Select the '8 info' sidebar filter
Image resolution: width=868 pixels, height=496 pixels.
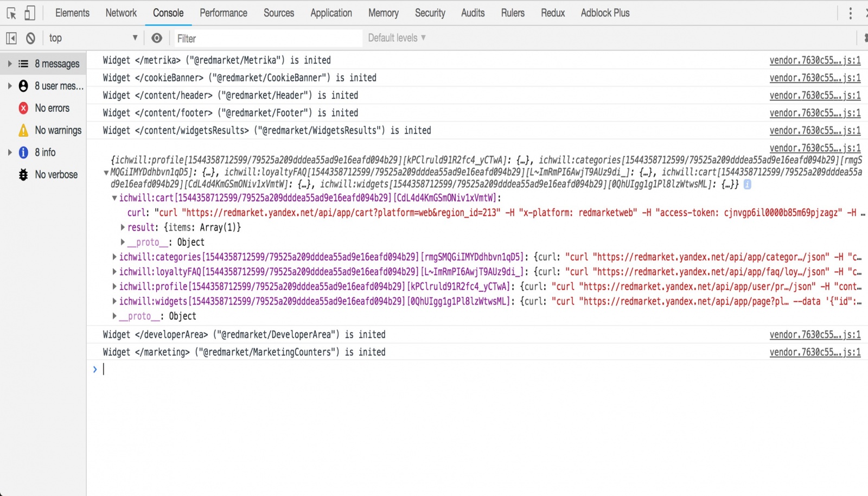(x=43, y=152)
